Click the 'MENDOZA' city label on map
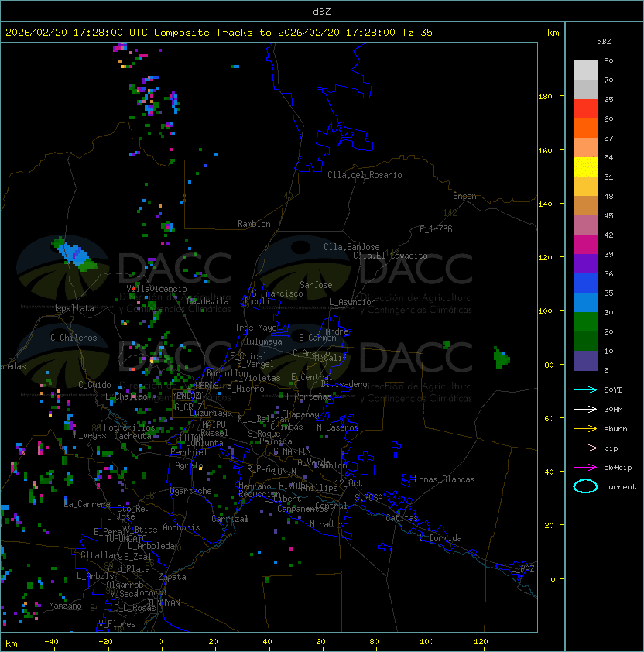Screen dimensions: 644x652 pos(188,396)
